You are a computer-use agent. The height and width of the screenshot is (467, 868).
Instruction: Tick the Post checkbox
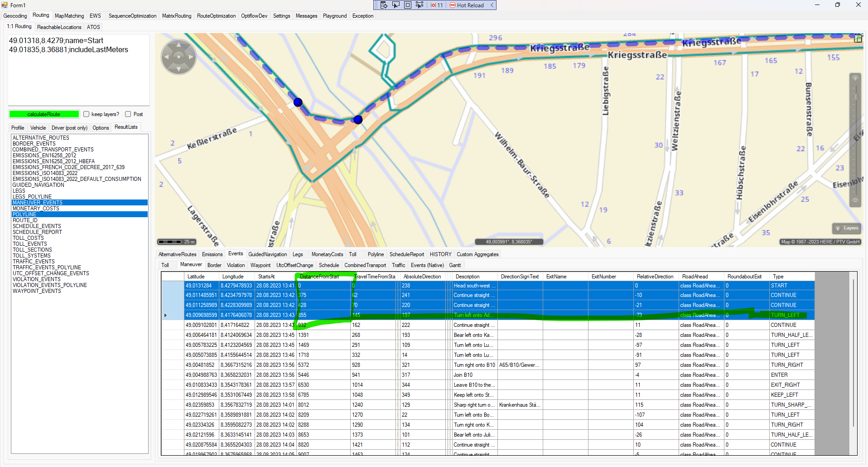[x=128, y=114]
